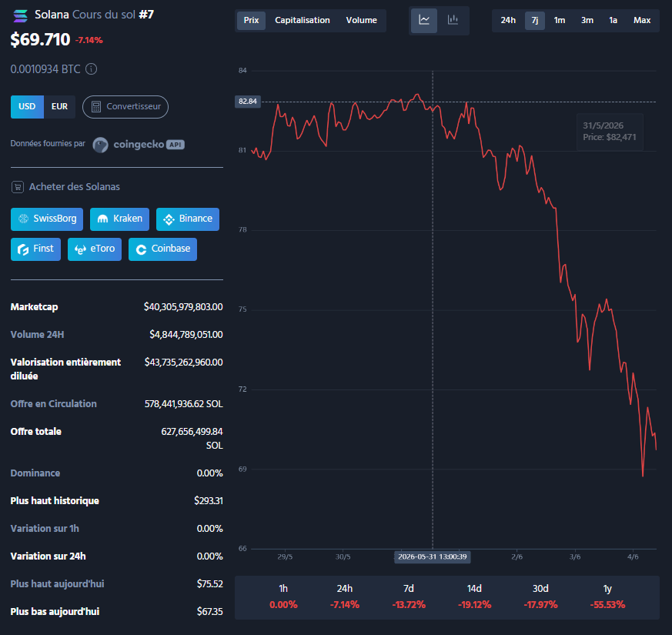Select the 24h time range

pyautogui.click(x=508, y=20)
